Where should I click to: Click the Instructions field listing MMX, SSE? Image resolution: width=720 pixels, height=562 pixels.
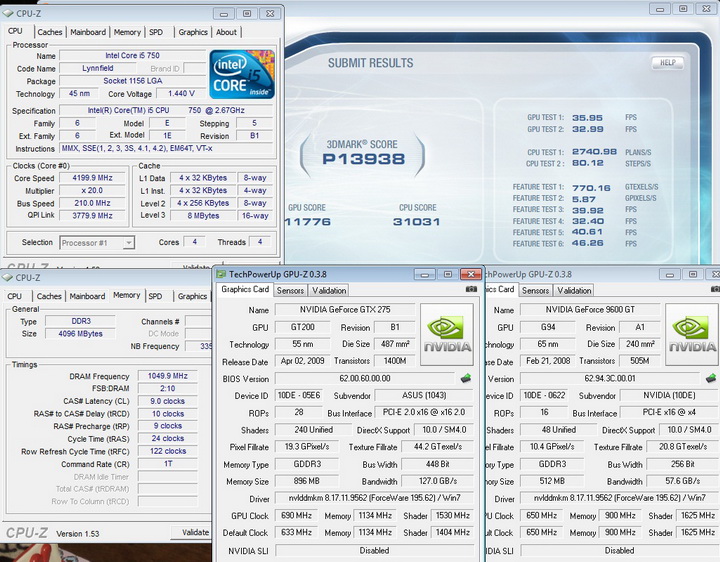[166, 148]
